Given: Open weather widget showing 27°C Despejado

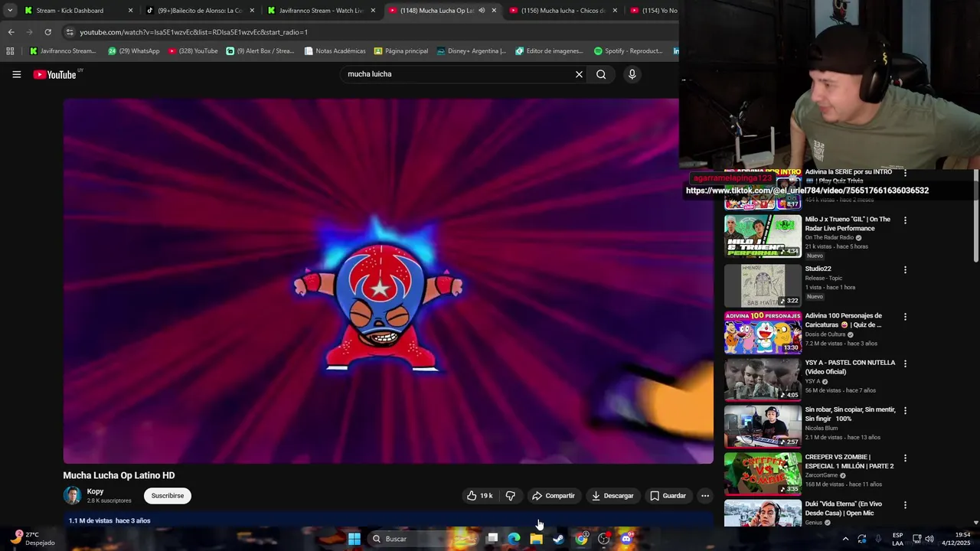Looking at the screenshot, I should point(34,539).
